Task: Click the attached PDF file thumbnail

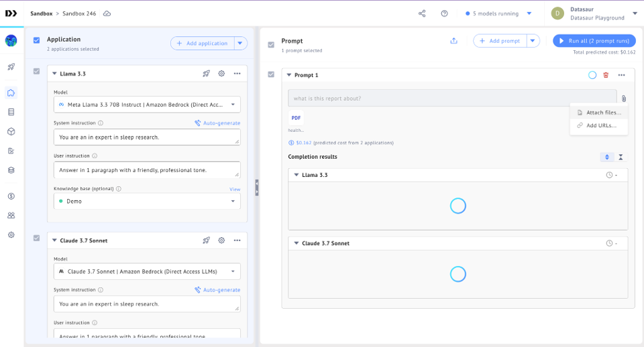Action: 296,118
